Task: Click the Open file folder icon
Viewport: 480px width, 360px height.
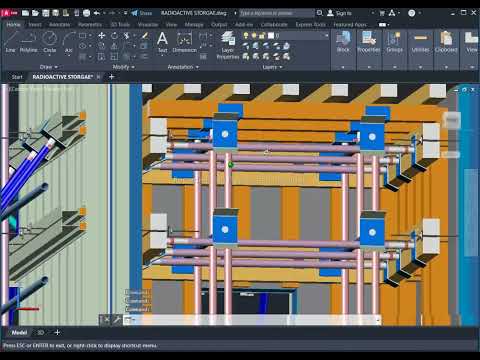Action: pos(35,13)
